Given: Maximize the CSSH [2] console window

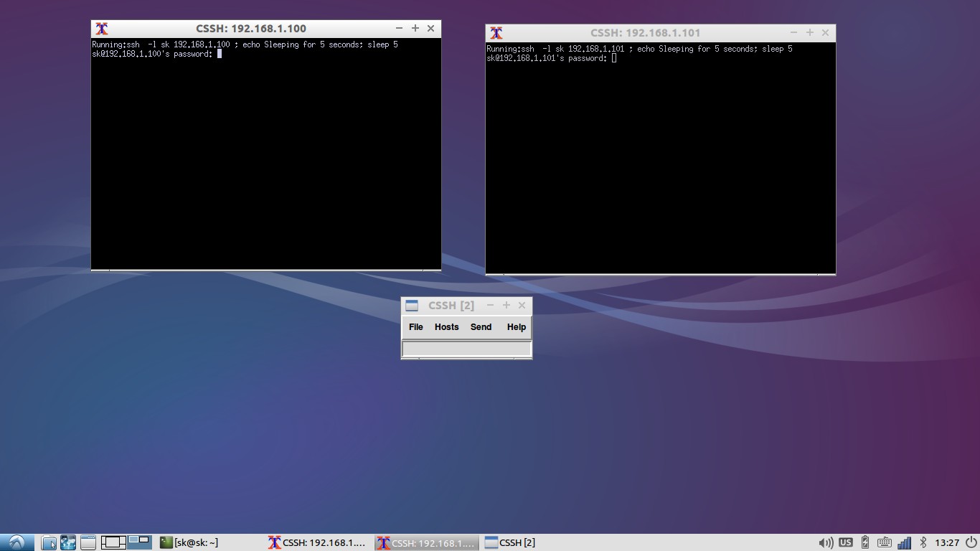Looking at the screenshot, I should coord(506,306).
